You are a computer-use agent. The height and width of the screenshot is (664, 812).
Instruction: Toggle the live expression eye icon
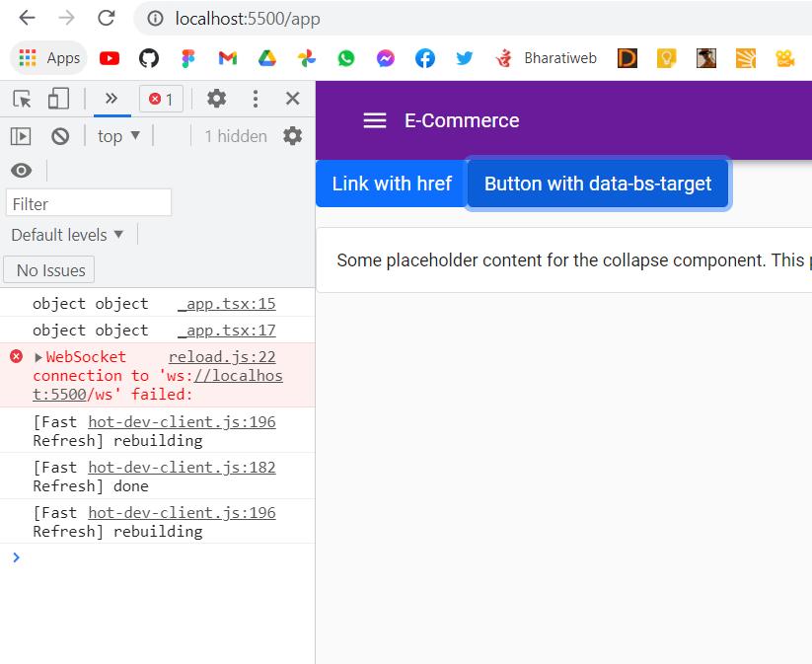[21, 171]
